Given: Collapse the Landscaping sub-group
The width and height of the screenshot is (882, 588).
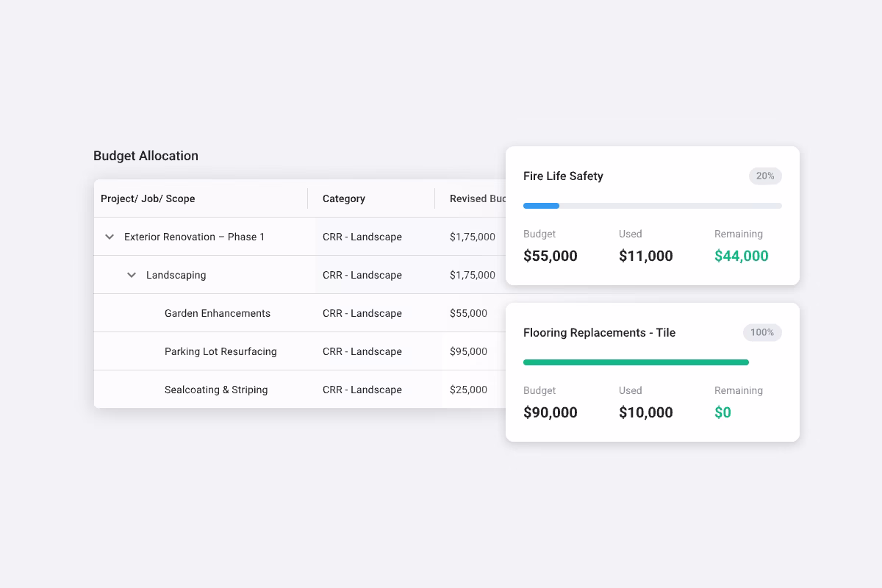Looking at the screenshot, I should click(131, 274).
